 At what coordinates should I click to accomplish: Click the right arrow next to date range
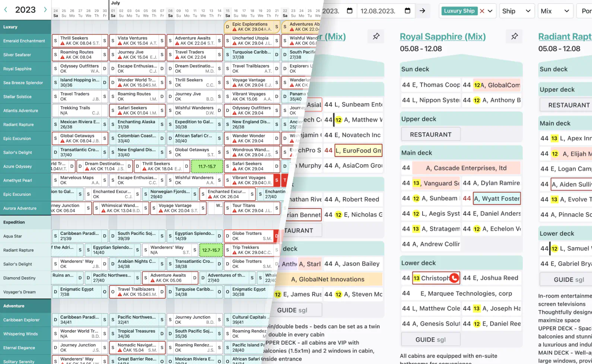click(422, 11)
